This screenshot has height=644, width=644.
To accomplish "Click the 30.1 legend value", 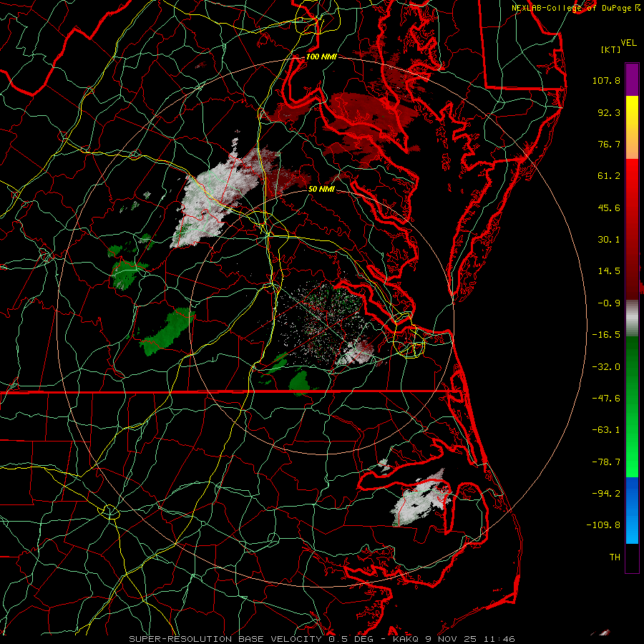I will (x=609, y=240).
